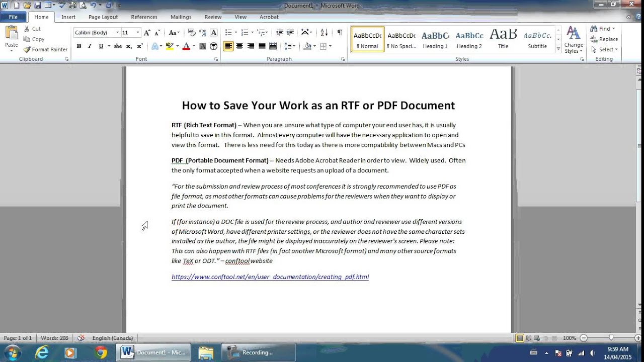This screenshot has height=362, width=644.
Task: Open the References tab
Action: pos(144,17)
